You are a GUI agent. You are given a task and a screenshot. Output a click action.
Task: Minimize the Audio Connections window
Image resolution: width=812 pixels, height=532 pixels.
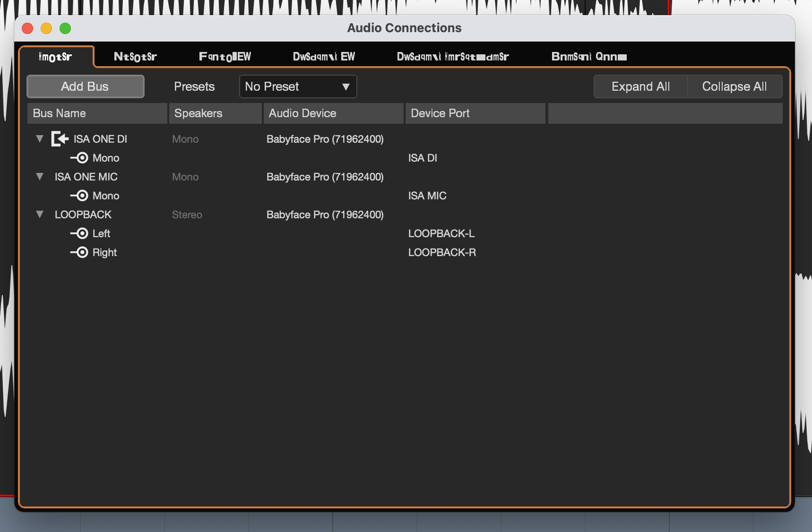[46, 28]
